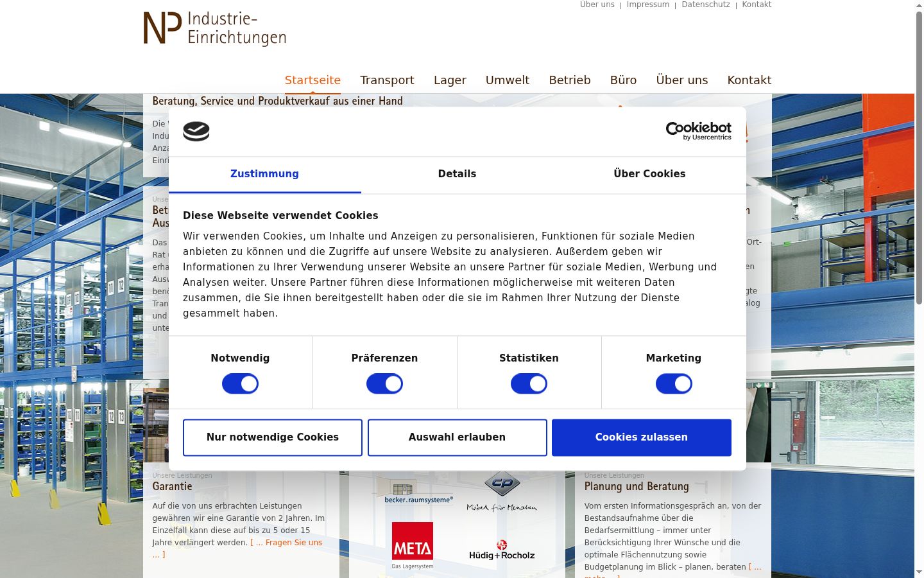Open the Umwelt menu item
Screen dimensions: 924x578
[508, 80]
